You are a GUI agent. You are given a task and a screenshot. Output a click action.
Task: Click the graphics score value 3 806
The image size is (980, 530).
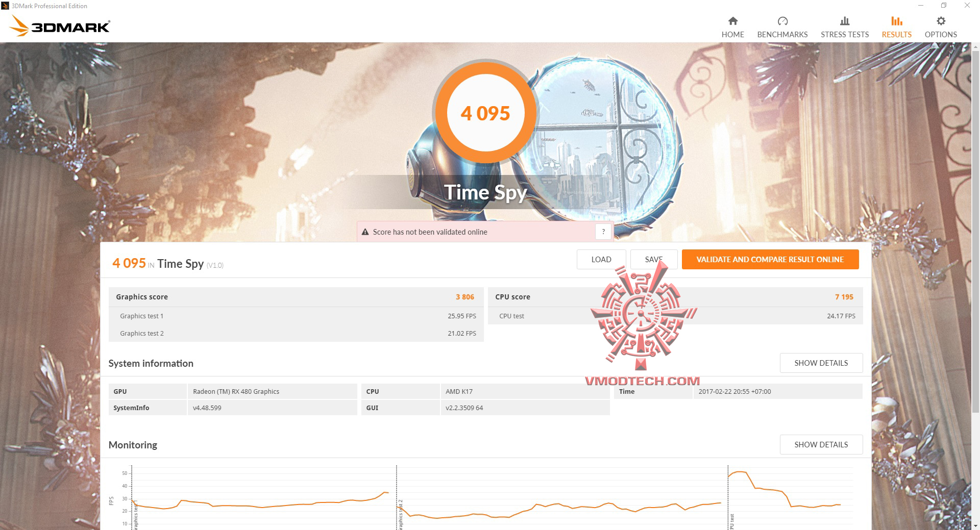click(x=465, y=297)
